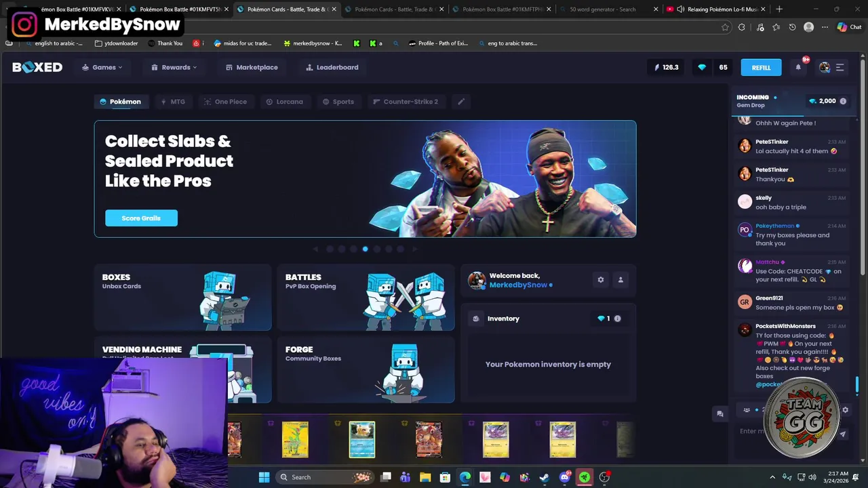Click the Inventory info icon
The height and width of the screenshot is (488, 868).
pyautogui.click(x=617, y=319)
